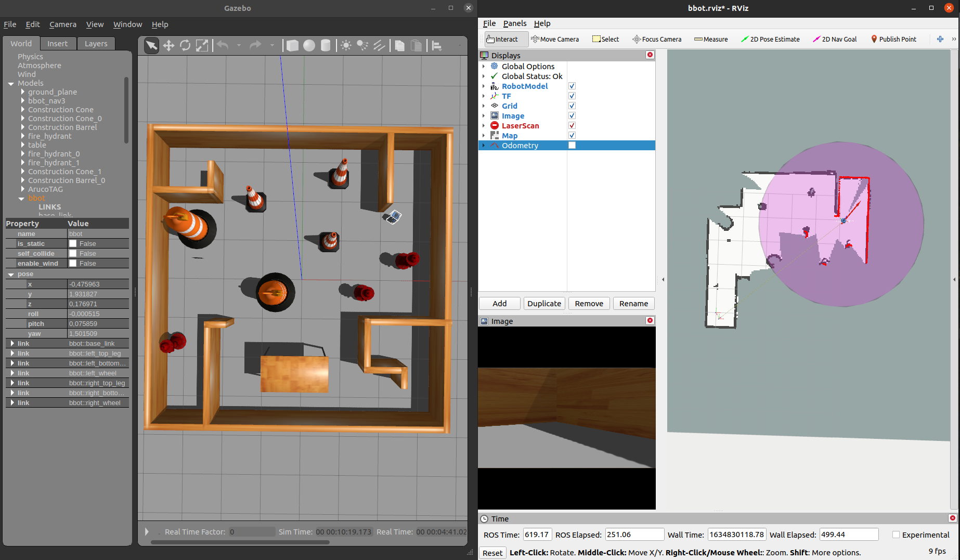Expand the bbot::base_link link row
Image resolution: width=960 pixels, height=560 pixels.
click(12, 344)
